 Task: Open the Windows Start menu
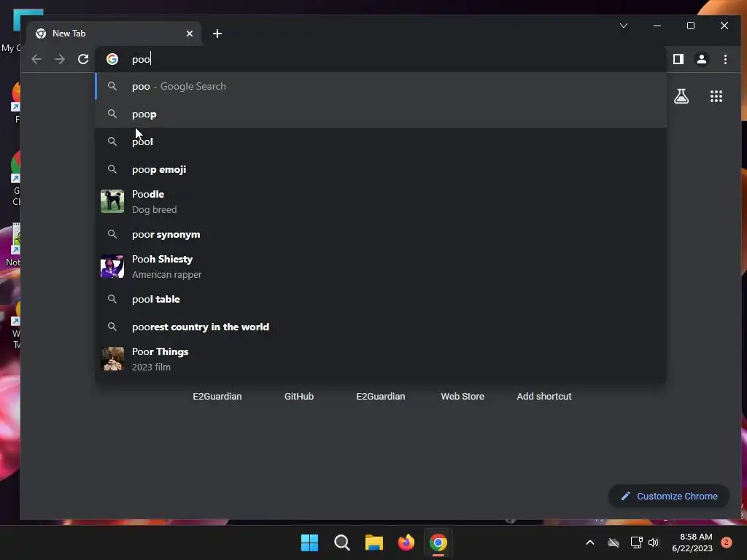point(309,542)
